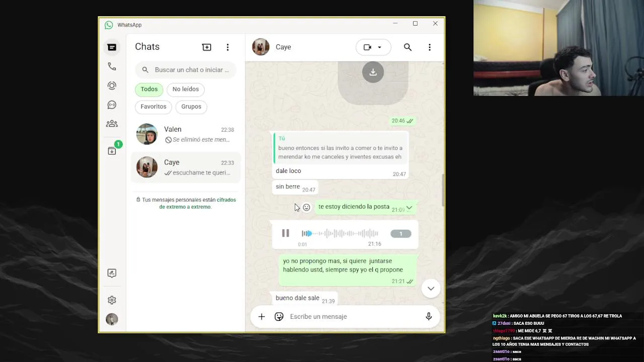The height and width of the screenshot is (362, 644).
Task: Jump to latest messages with down arrow
Action: coord(431,289)
